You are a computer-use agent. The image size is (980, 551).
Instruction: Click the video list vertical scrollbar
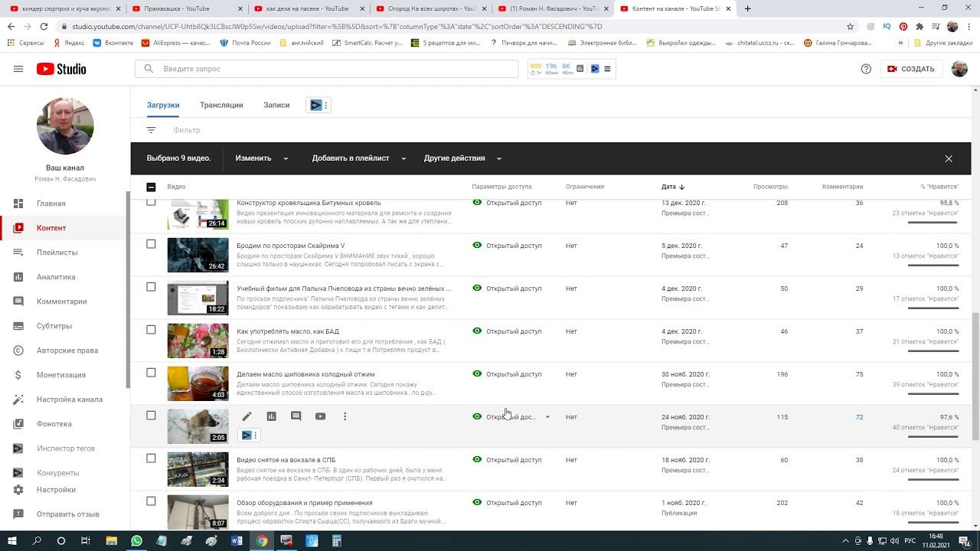[x=975, y=375]
